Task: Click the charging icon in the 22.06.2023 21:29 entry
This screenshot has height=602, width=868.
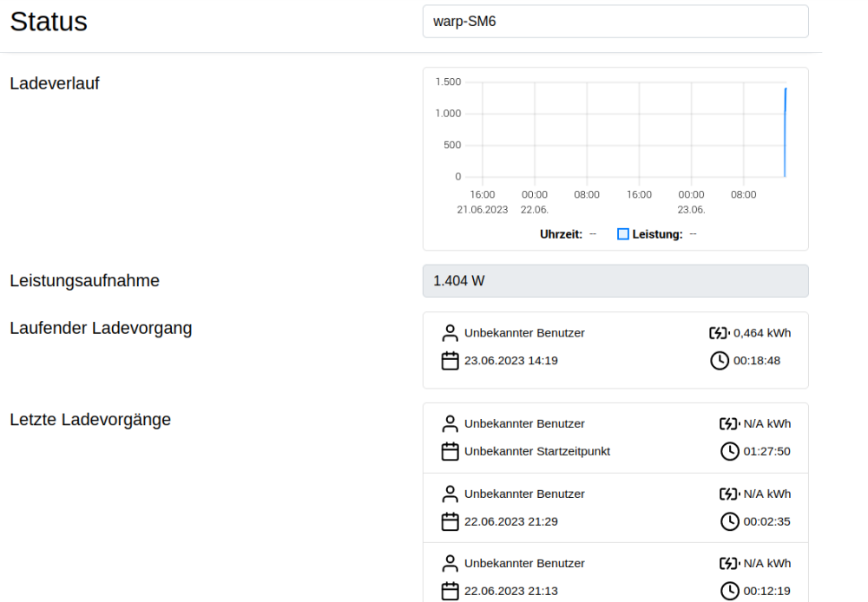Action: 729,494
